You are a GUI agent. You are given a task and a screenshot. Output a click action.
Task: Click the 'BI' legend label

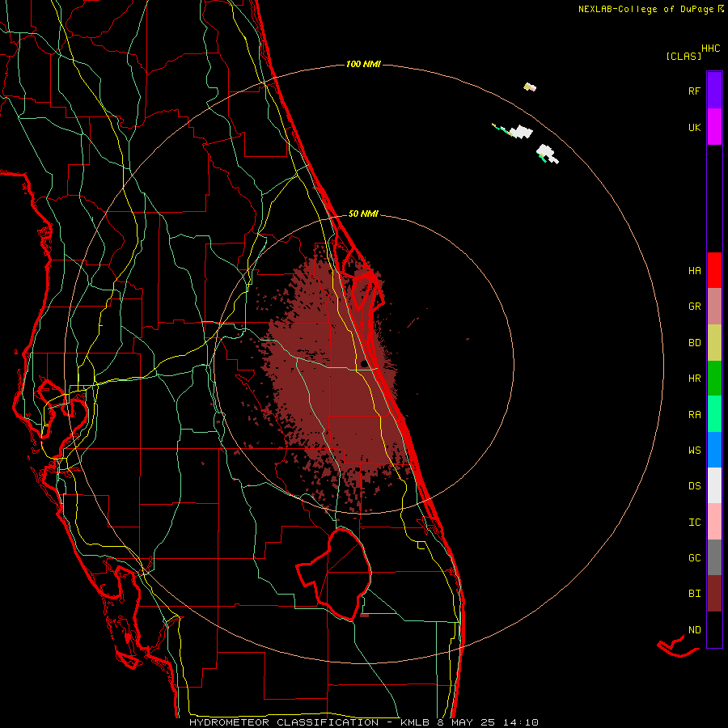694,594
